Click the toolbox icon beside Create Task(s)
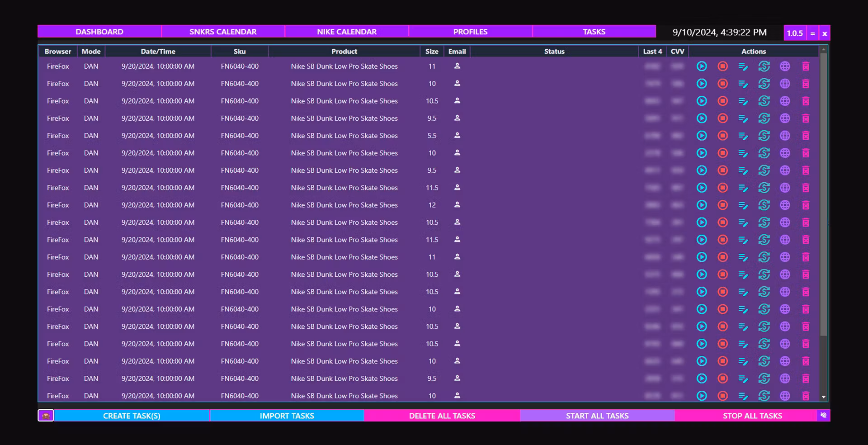The width and height of the screenshot is (868, 445). click(x=46, y=416)
